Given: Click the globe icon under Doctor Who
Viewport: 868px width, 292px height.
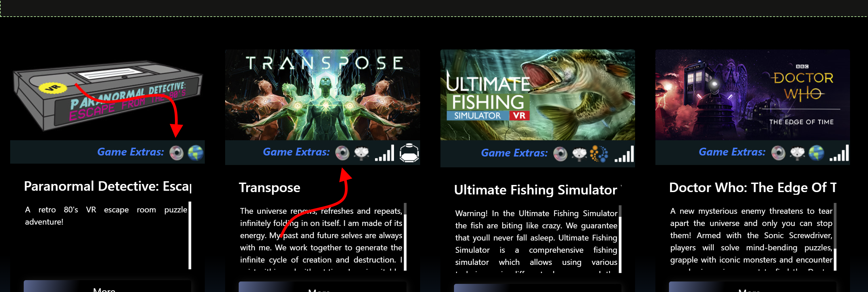Looking at the screenshot, I should pos(816,153).
